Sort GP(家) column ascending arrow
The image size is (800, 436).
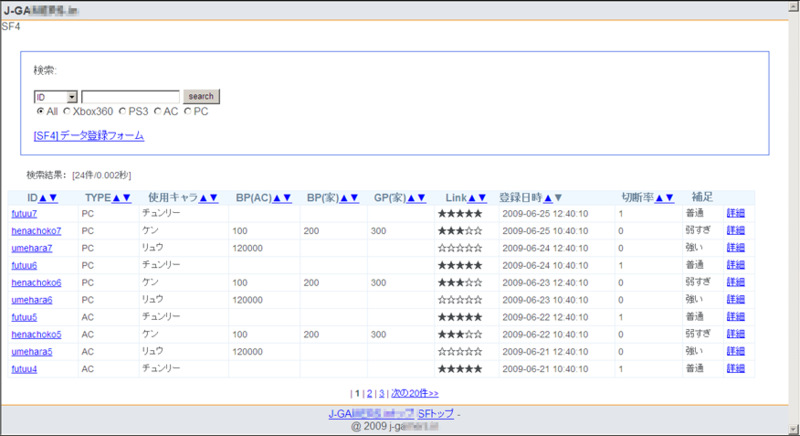(x=411, y=198)
